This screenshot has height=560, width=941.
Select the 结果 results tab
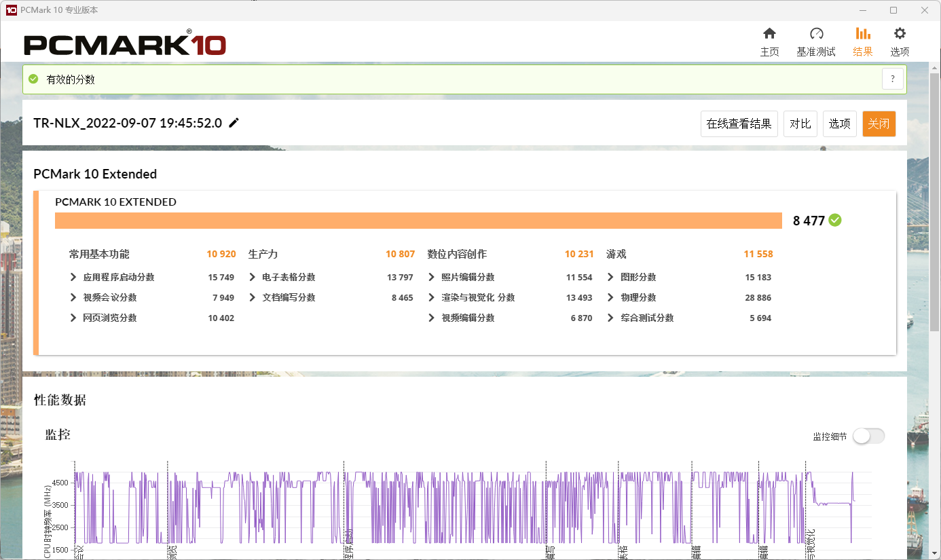click(863, 42)
